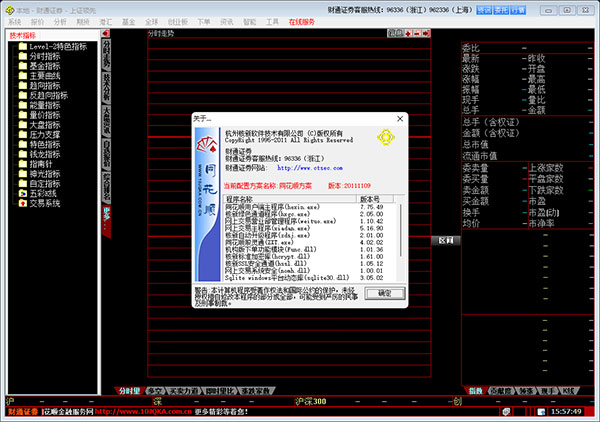Click leftmost grey button on chart header

pyautogui.click(x=395, y=34)
